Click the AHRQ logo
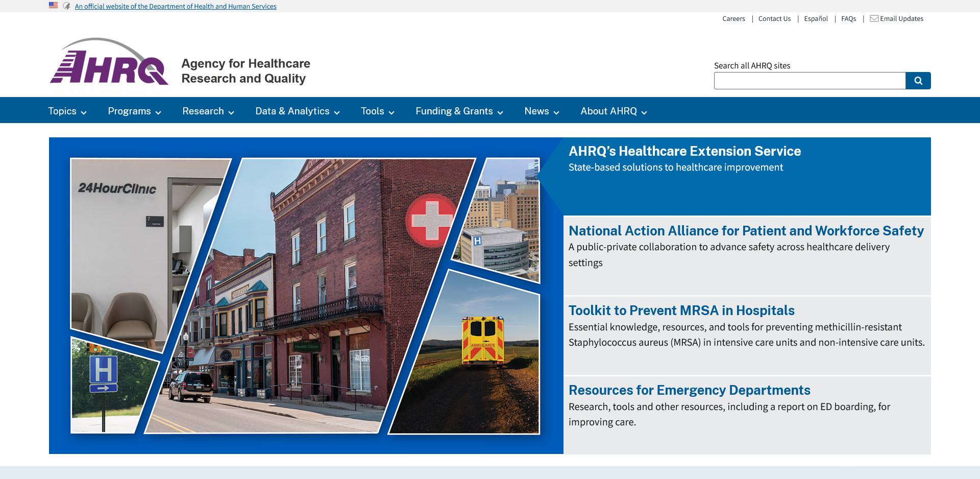980x479 pixels. tap(109, 62)
